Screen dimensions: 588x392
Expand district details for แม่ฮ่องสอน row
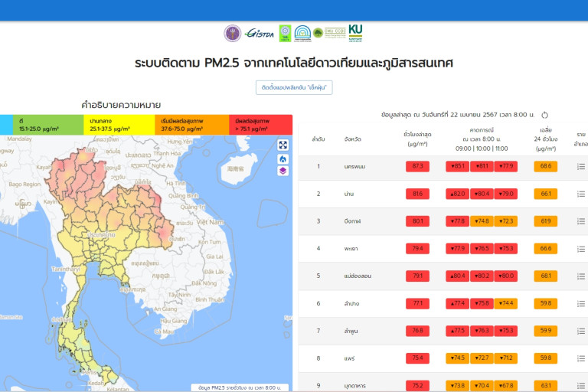(581, 276)
